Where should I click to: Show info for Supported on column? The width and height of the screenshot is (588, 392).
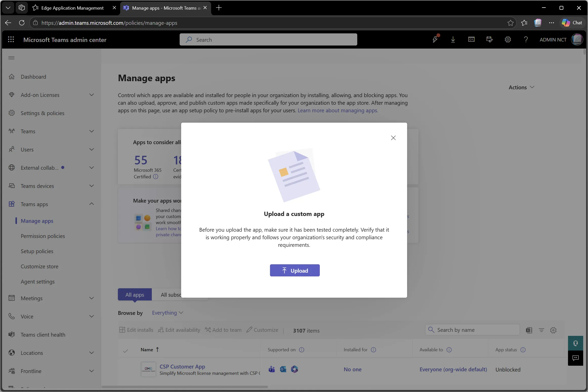[x=302, y=350]
